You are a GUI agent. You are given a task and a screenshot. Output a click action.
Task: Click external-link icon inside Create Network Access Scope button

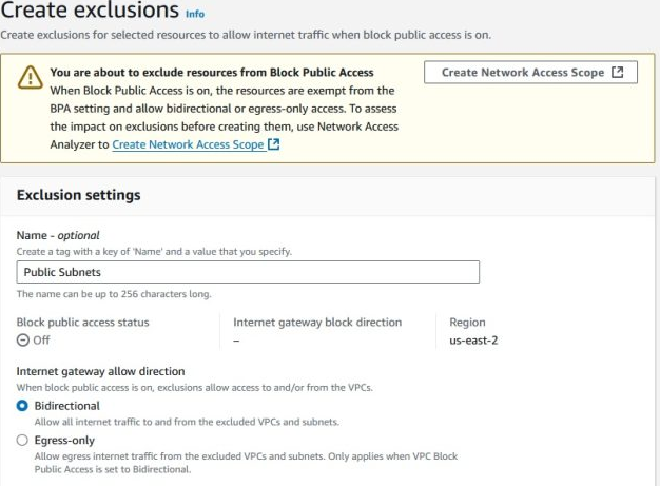617,72
